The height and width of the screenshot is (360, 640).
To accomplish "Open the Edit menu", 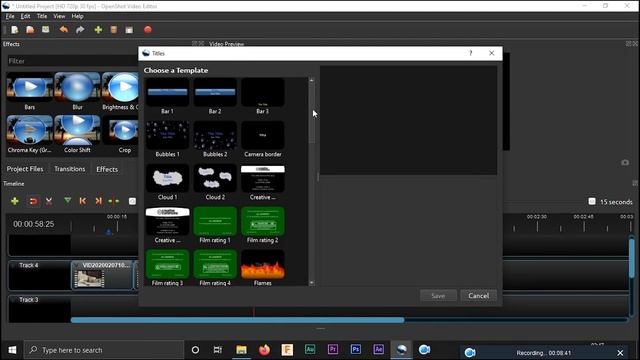I will 25,16.
